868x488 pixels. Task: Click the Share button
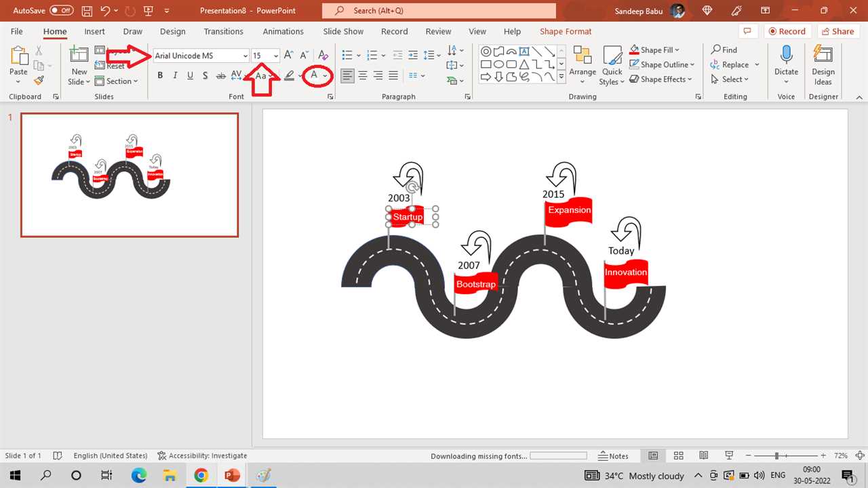pos(836,31)
